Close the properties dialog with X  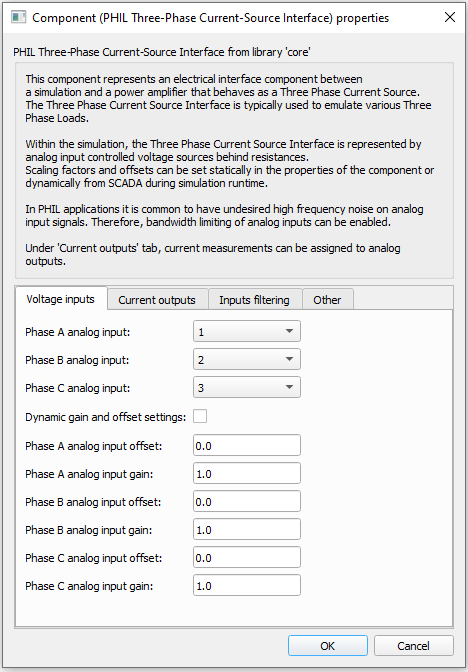(x=450, y=17)
